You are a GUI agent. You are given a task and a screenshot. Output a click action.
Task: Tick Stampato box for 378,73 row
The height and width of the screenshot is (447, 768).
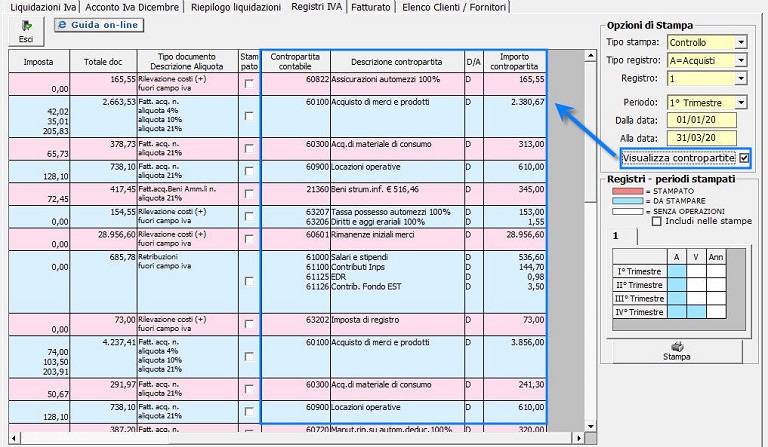249,148
